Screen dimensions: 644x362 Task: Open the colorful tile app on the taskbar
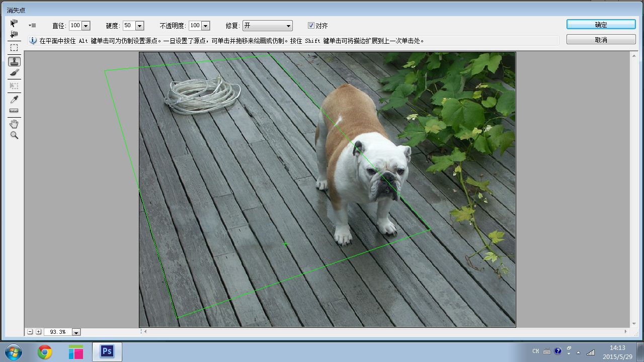click(x=76, y=352)
